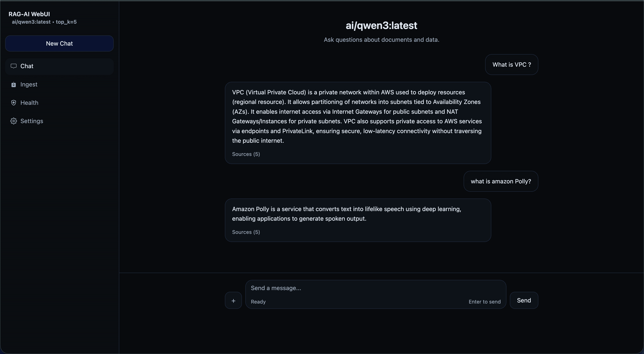Screen dimensions: 644x354
Task: Click the large ai/qwen3:latest page heading
Action: (x=381, y=26)
